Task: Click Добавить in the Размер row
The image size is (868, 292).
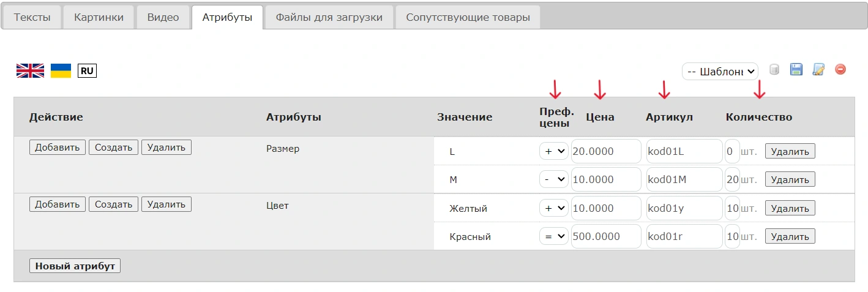Action: [x=58, y=148]
